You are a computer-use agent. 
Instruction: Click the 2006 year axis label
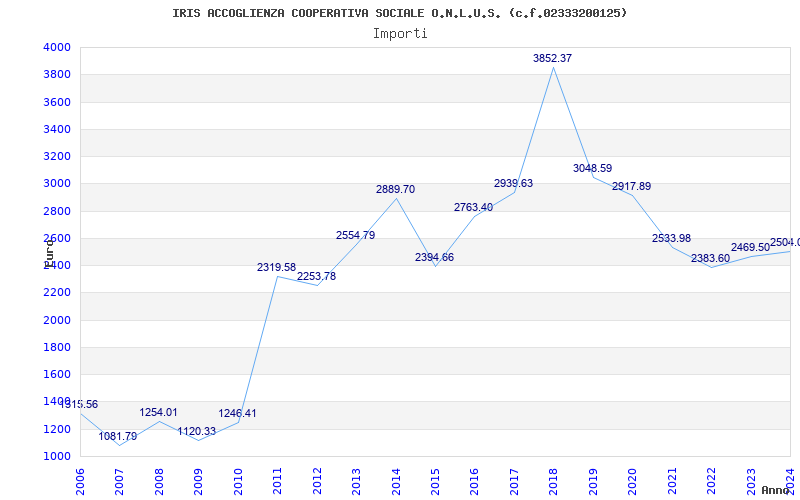point(80,482)
